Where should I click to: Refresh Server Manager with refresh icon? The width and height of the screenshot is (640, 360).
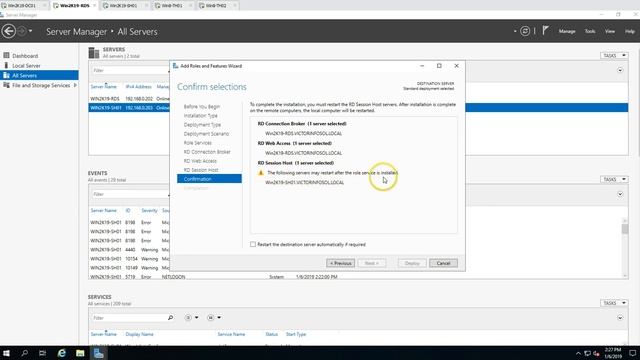coord(525,31)
